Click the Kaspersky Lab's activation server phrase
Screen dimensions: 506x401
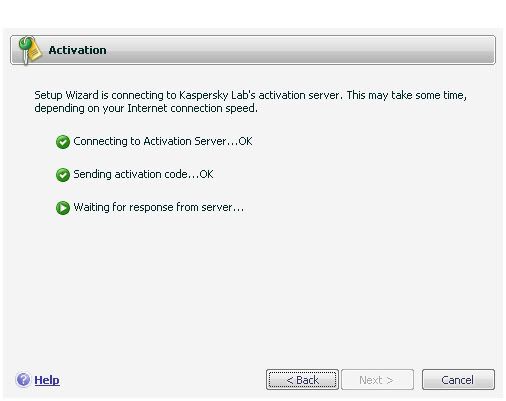pos(259,95)
